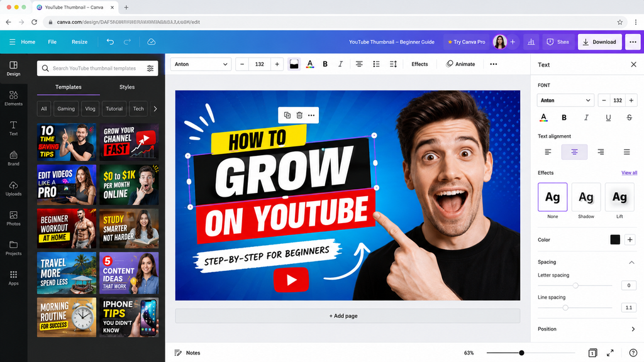
Task: Filter templates by Gaming category
Action: (66, 109)
